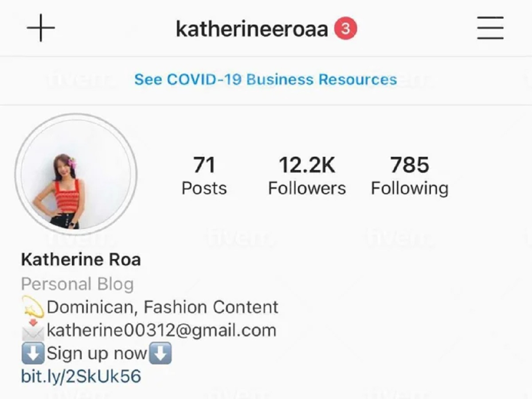The height and width of the screenshot is (399, 532).
Task: Tap the plus icon to create a post
Action: point(41,28)
